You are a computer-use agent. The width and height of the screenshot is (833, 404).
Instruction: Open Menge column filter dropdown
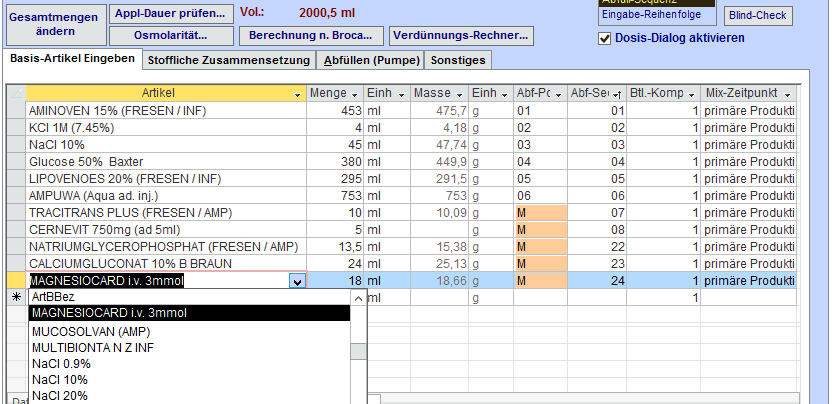click(355, 94)
